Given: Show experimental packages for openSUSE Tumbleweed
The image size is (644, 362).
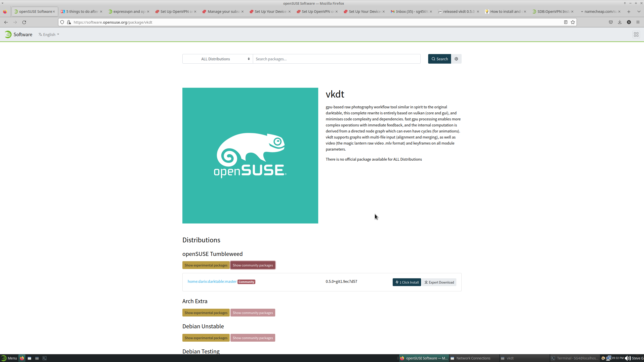Looking at the screenshot, I should pyautogui.click(x=206, y=265).
